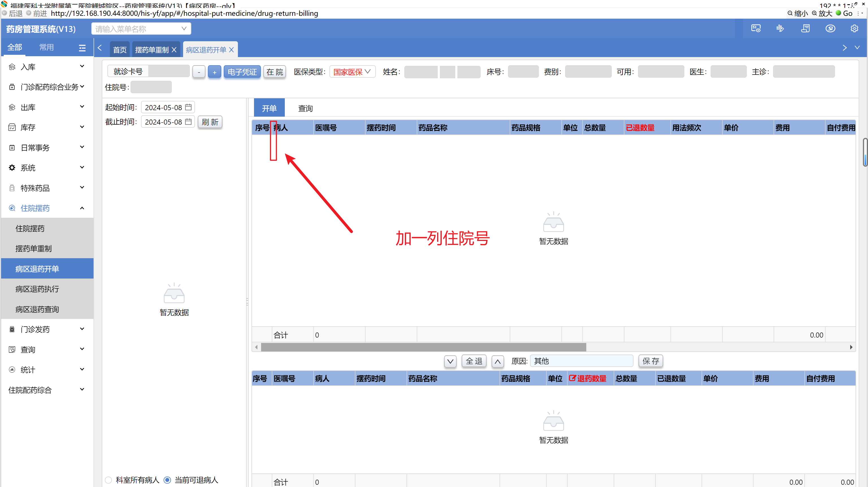Click the 刷新 button
The image size is (868, 487).
click(x=210, y=122)
